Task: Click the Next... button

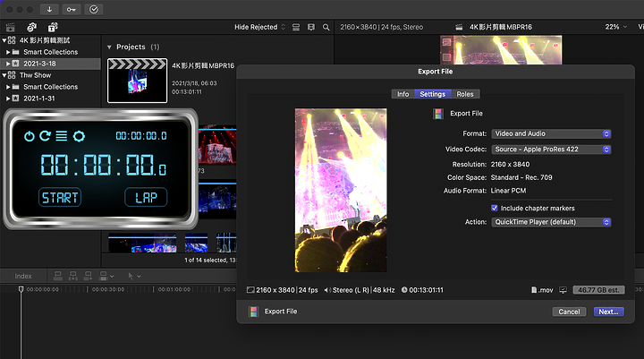Action: point(609,312)
